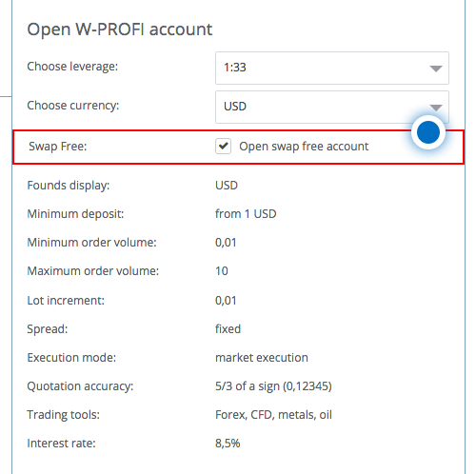Click the Open swap free account label
This screenshot has height=474, width=476.
tap(304, 147)
